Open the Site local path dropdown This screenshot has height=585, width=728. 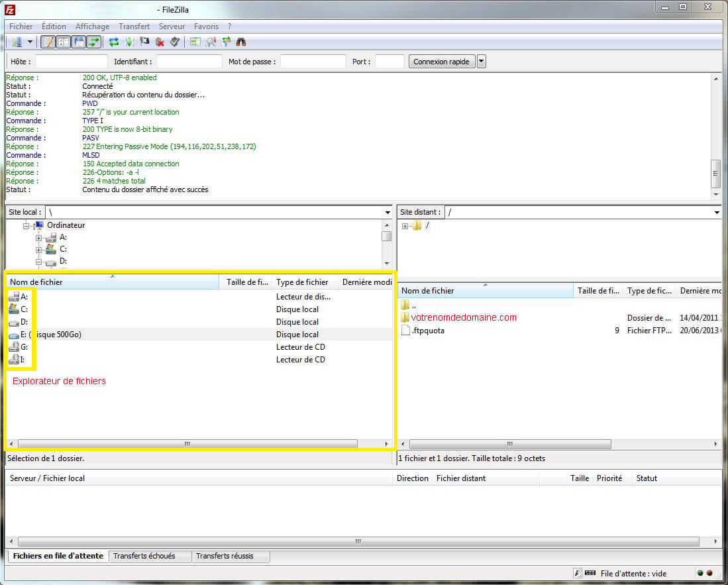(x=388, y=212)
